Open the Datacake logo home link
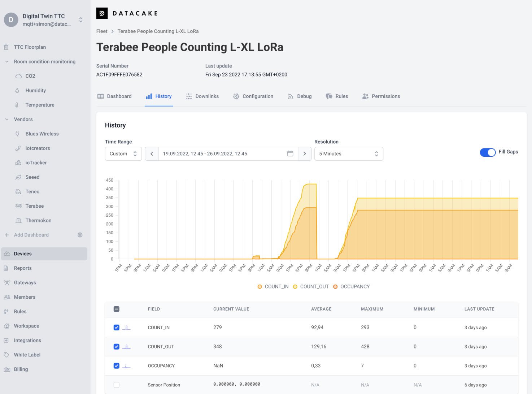The image size is (532, 394). click(x=127, y=13)
